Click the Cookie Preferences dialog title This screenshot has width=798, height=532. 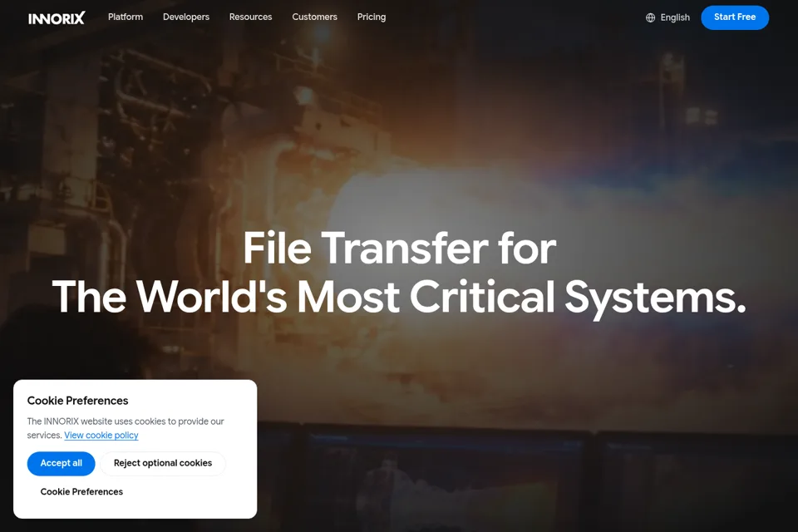click(77, 401)
